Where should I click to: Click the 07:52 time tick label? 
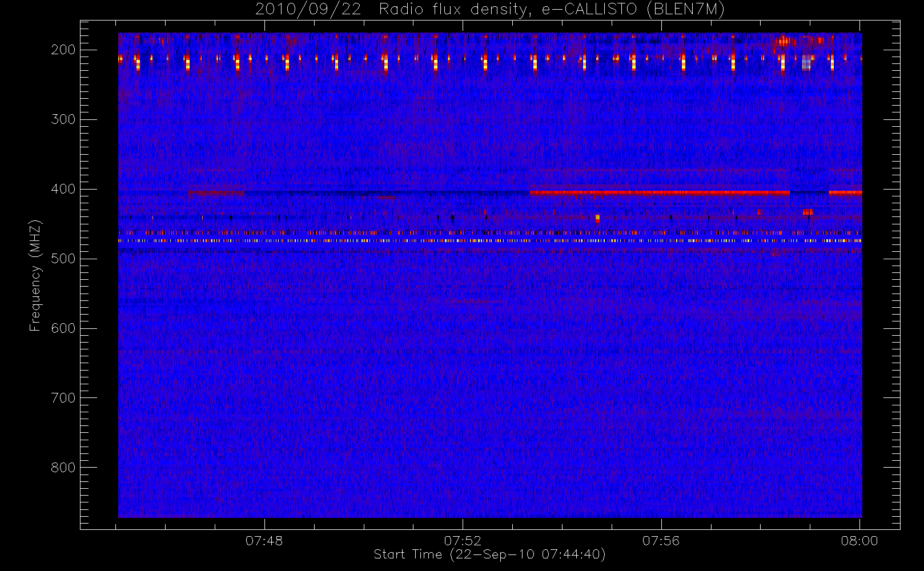pyautogui.click(x=463, y=541)
